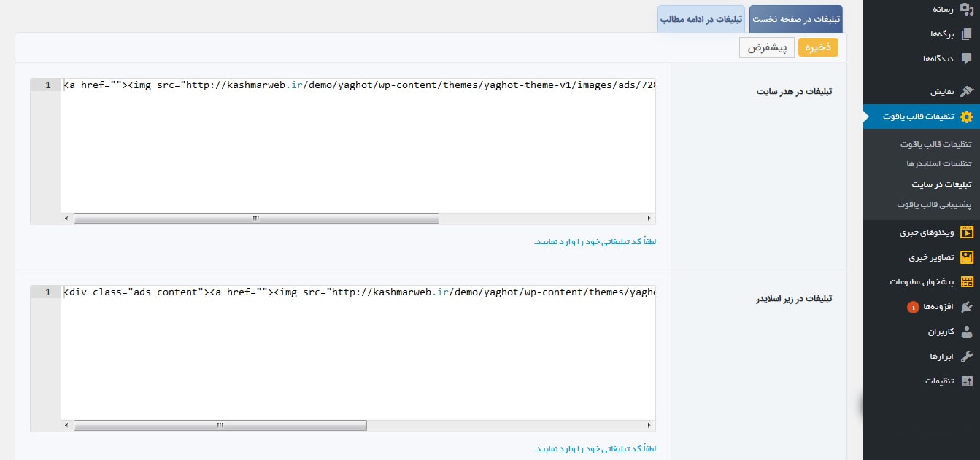This screenshot has width=980, height=460.
Task: Click the ذخیره save button
Action: [x=819, y=47]
